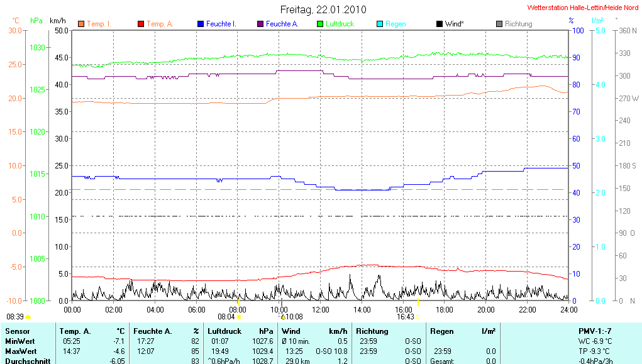Image resolution: width=642 pixels, height=364 pixels.
Task: Click the 12:00 mark on the time axis
Action: click(321, 309)
